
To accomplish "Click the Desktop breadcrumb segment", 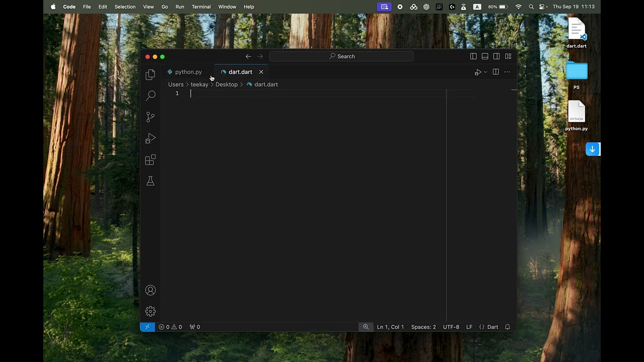I will (x=226, y=84).
